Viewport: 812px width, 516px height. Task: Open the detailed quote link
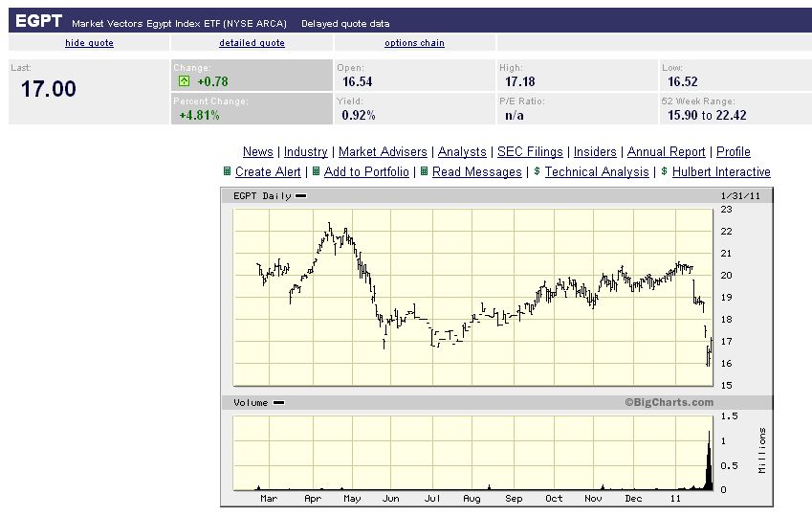[252, 43]
